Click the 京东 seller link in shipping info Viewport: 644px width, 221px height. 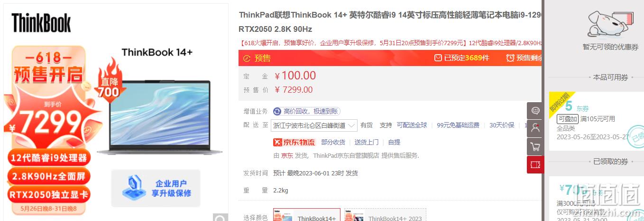coord(287,155)
